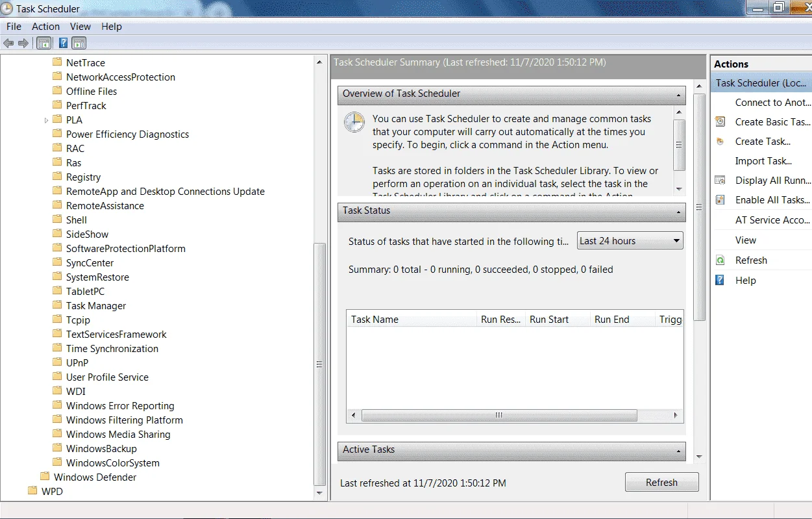Click the Run Result column header
Screen dimensions: 812x519
tap(501, 319)
